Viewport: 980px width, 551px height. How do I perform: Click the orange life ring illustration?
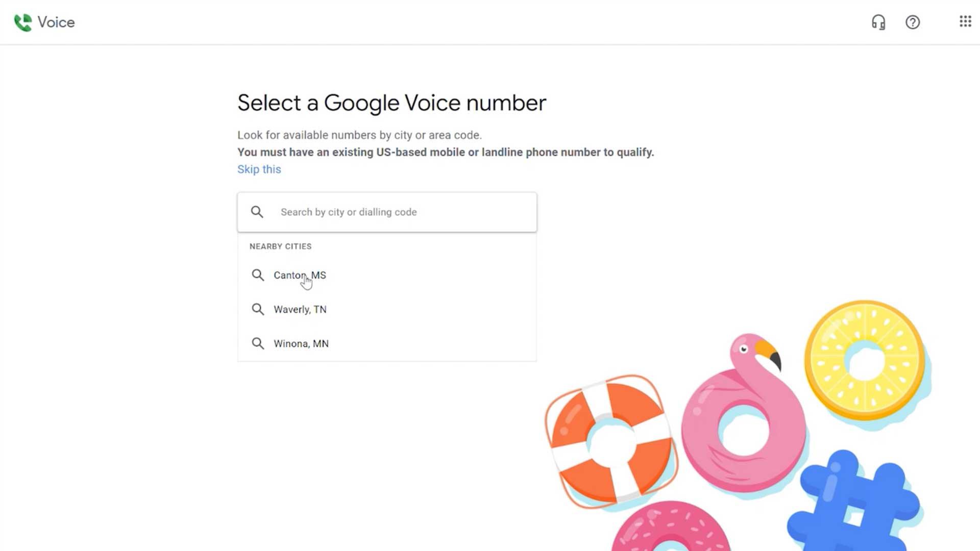(611, 442)
